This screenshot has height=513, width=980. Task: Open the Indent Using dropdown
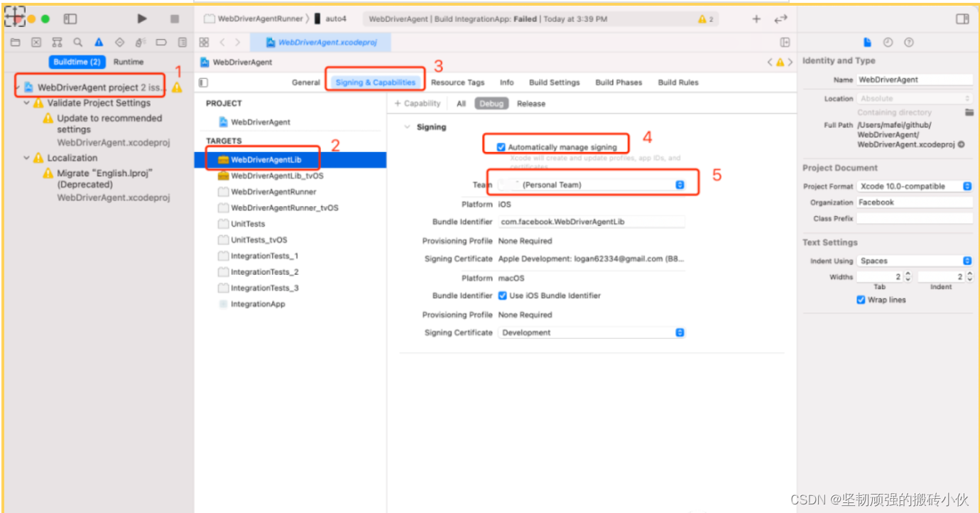coord(915,261)
